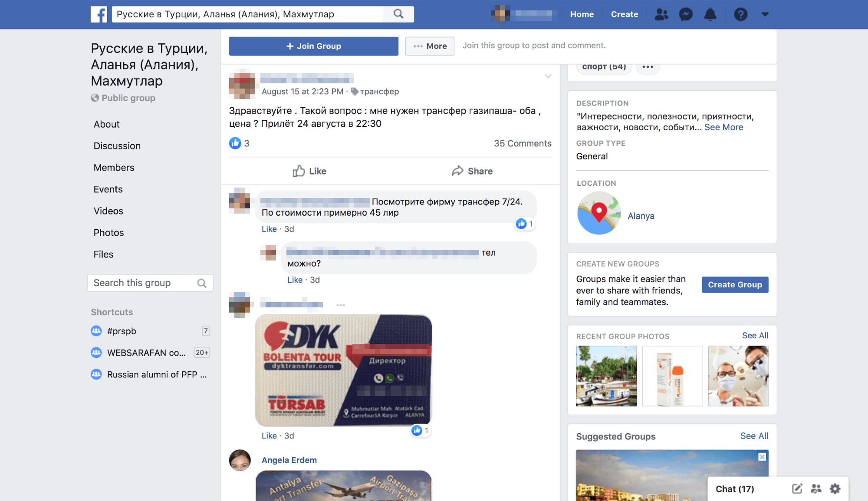
Task: Click the reaction badge on DYK card image
Action: (x=420, y=430)
